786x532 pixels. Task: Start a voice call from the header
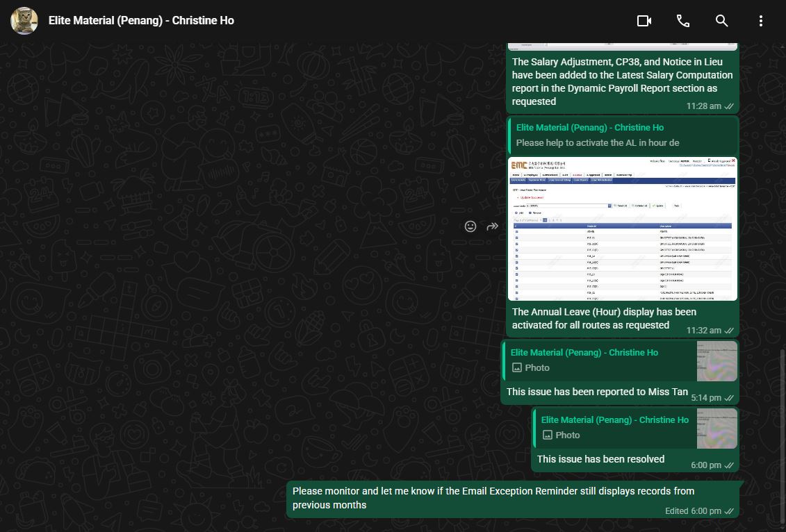[x=682, y=21]
